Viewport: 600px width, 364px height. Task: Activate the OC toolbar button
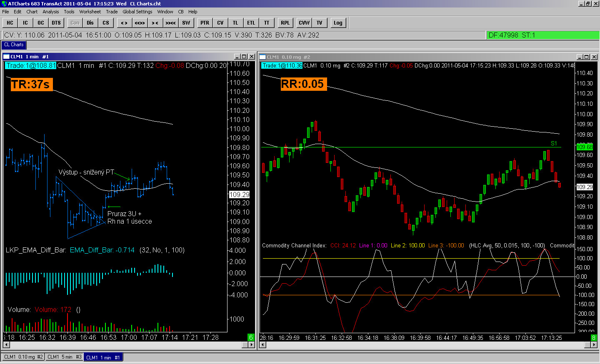point(41,23)
